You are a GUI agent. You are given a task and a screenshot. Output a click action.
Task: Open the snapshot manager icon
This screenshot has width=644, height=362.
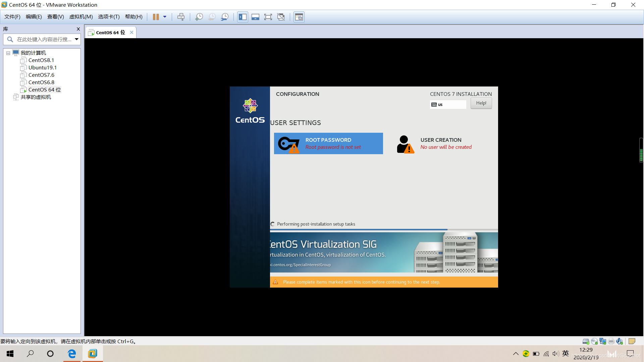pos(225,17)
